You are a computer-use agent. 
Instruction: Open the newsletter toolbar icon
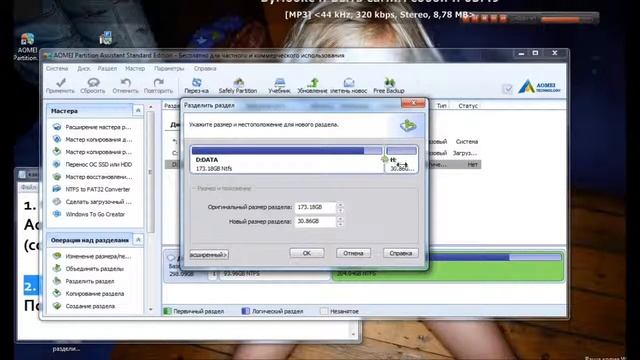[x=349, y=86]
